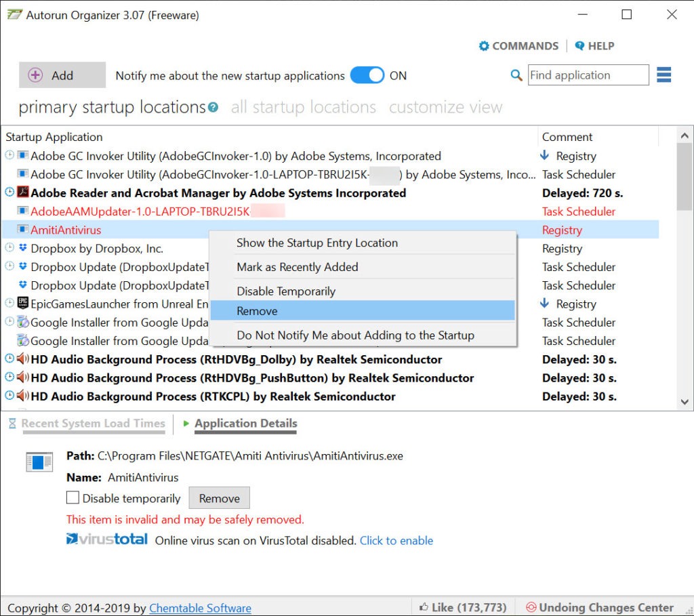Viewport: 694px width, 616px height.
Task: Choose Disable Temporarily in context menu
Action: coord(363,291)
